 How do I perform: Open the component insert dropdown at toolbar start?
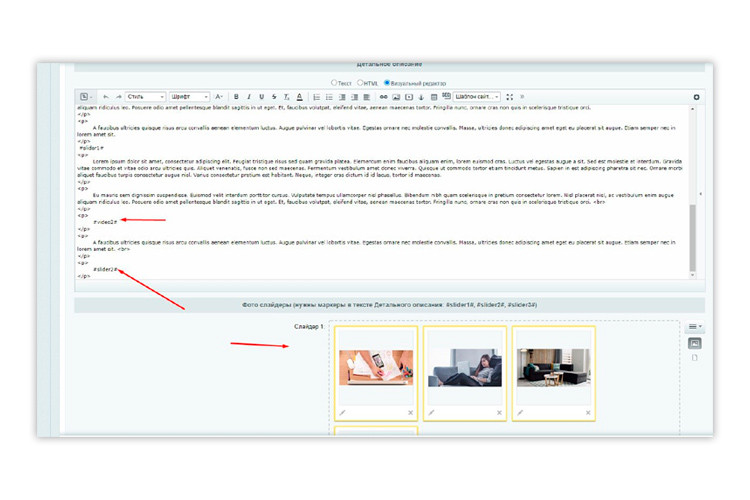coord(86,97)
